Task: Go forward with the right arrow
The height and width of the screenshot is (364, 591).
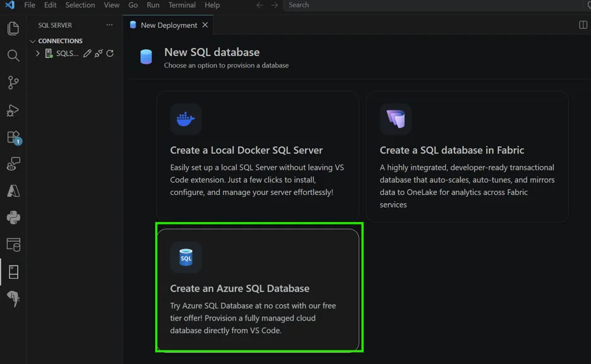Action: click(x=275, y=5)
